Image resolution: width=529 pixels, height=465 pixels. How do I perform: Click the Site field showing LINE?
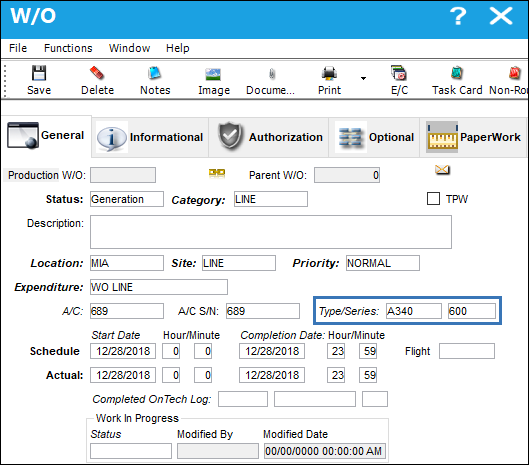(239, 263)
